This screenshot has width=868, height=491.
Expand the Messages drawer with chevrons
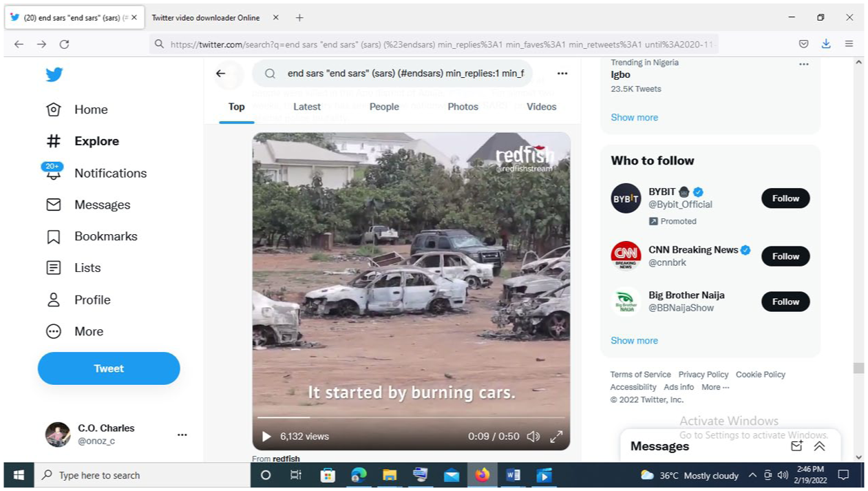click(x=819, y=446)
